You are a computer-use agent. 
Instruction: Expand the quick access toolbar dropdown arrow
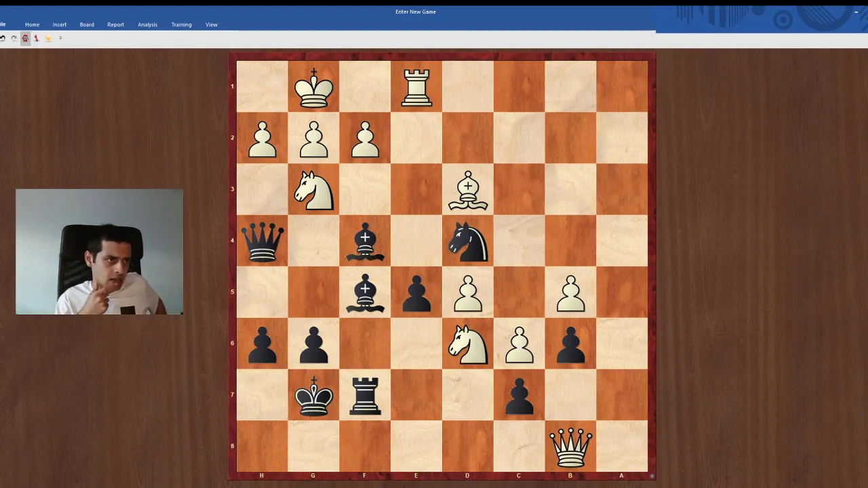(60, 38)
